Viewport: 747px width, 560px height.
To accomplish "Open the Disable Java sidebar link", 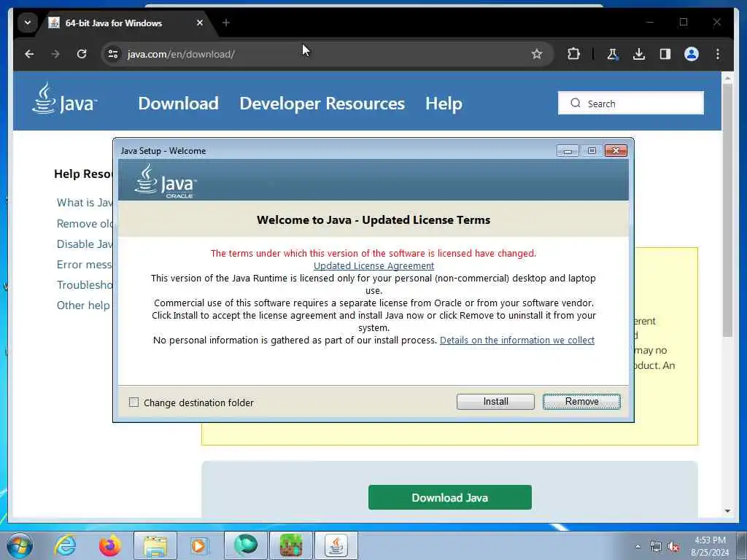I will (x=85, y=244).
